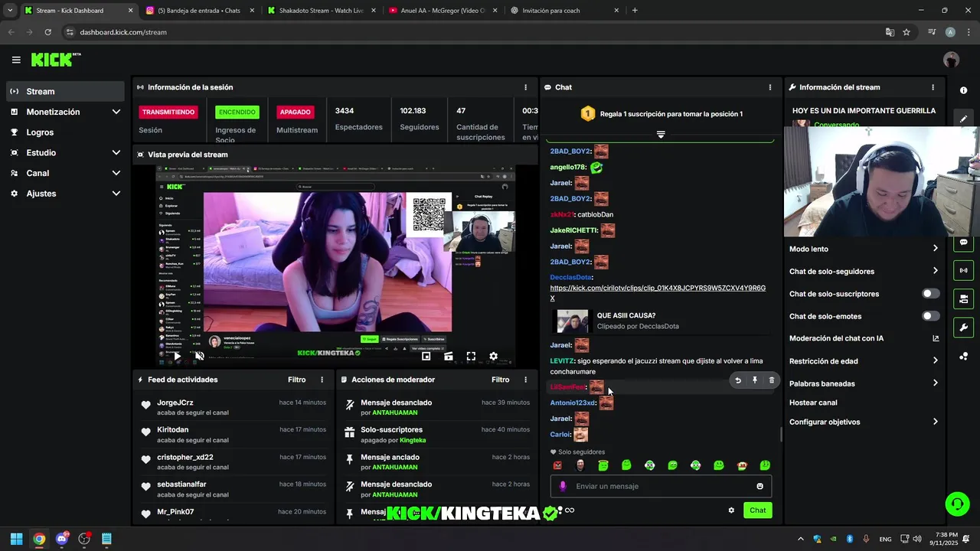This screenshot has height=551, width=980.
Task: Open Feed de actividades options menu
Action: pyautogui.click(x=322, y=380)
